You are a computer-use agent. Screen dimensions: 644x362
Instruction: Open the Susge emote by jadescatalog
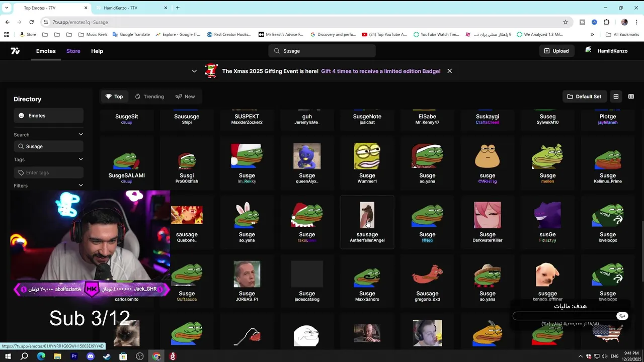pyautogui.click(x=307, y=281)
